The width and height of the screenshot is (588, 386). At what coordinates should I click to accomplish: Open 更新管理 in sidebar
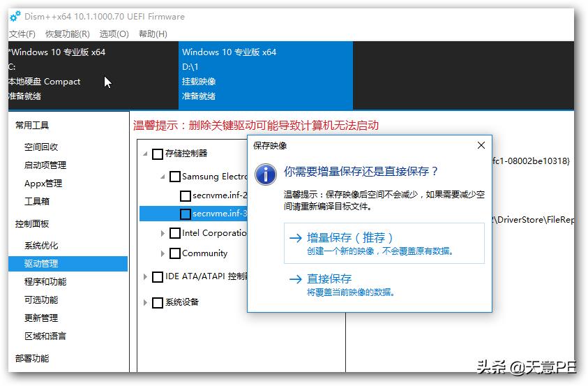41,318
